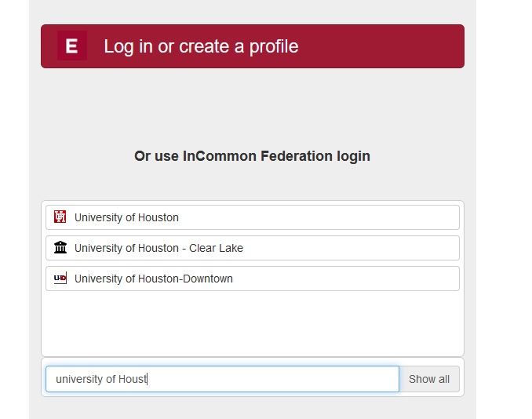The height and width of the screenshot is (419, 532).
Task: Click the typed text 'university of Houst'
Action: [x=100, y=379]
